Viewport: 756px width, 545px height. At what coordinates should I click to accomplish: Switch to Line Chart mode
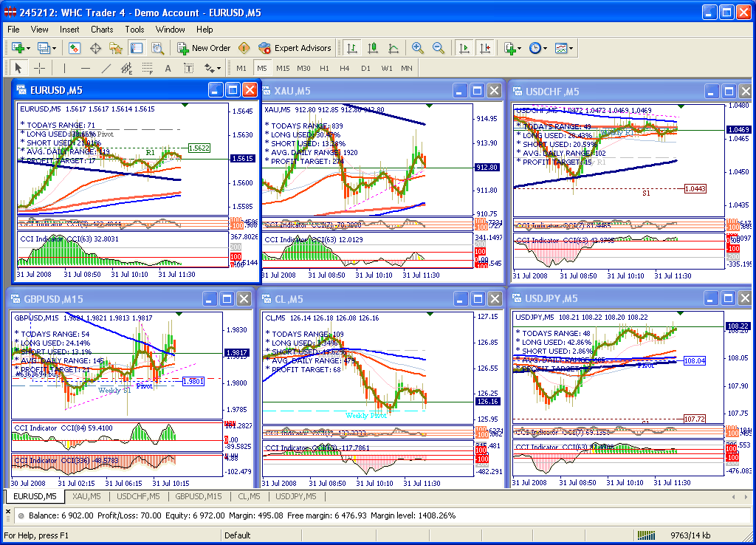click(394, 48)
